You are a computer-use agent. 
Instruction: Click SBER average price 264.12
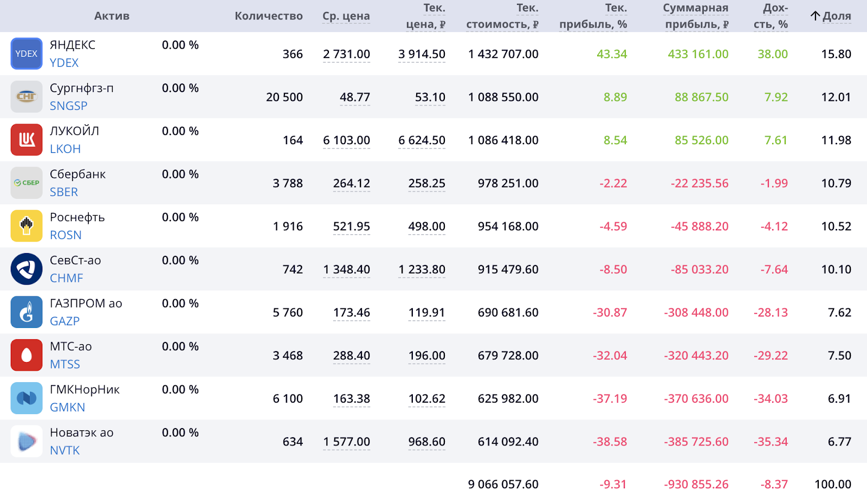[x=352, y=184]
